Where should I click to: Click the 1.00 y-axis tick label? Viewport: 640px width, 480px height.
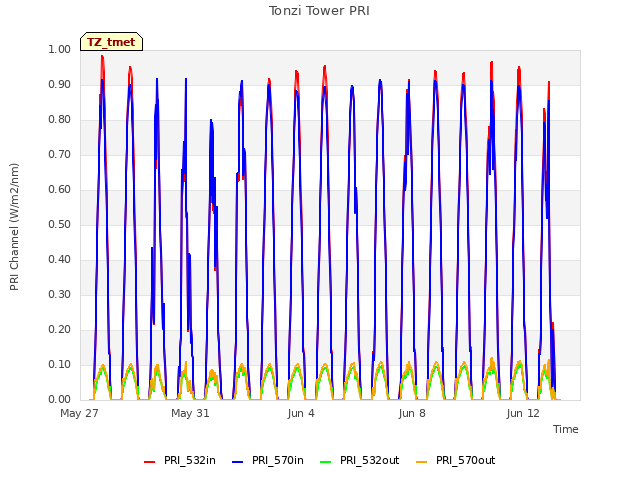(60, 49)
